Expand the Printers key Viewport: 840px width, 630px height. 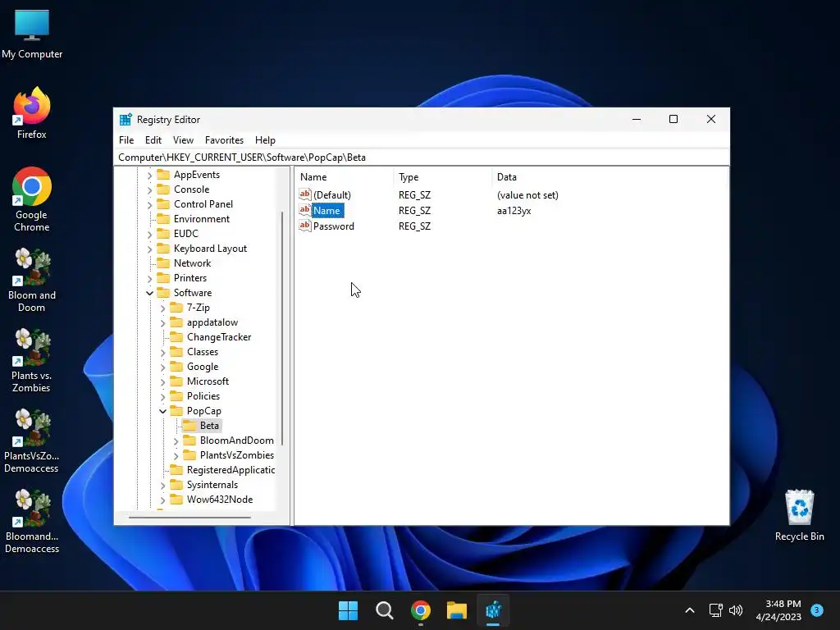[x=150, y=279]
